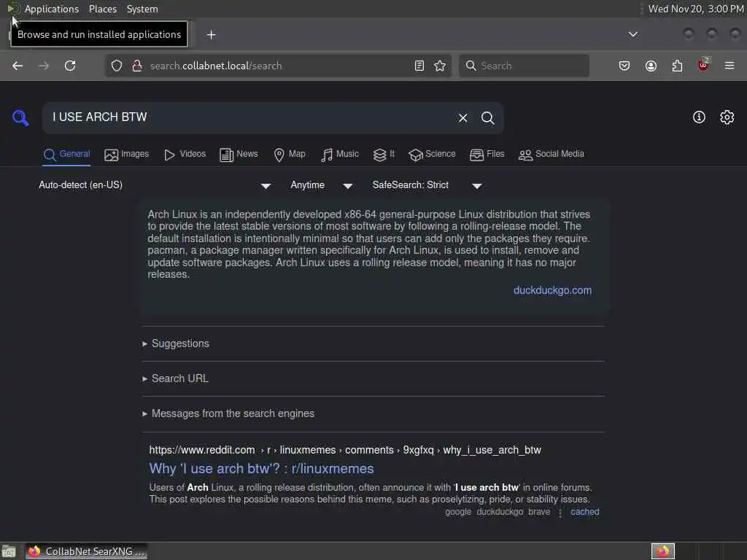
Task: List all tabs chevron
Action: point(632,34)
